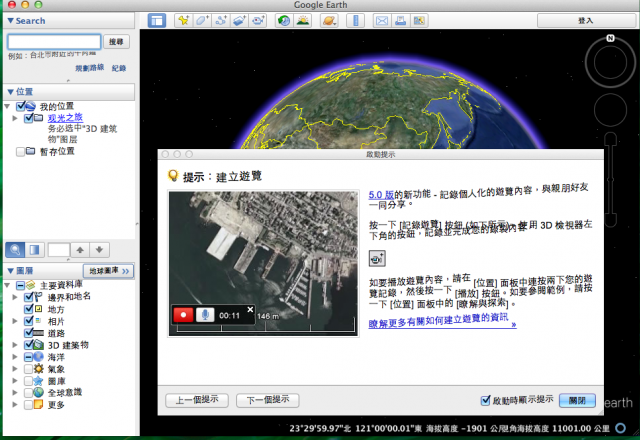Expand the 观光之旅 folder arrow

tap(15, 118)
